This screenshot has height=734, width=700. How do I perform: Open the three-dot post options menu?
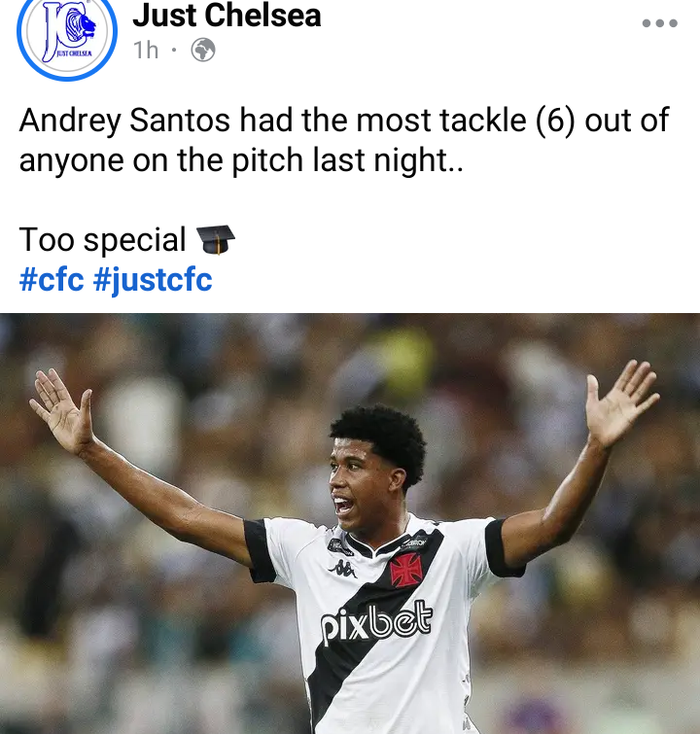660,23
